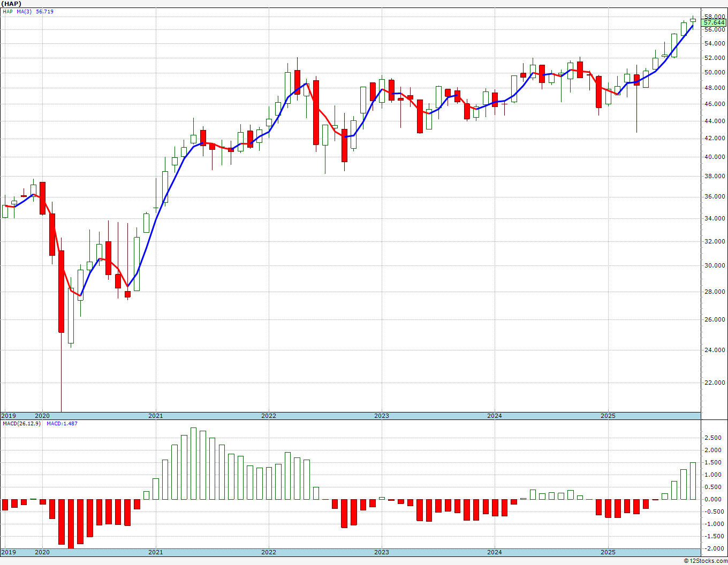Click the 22.000 price axis label

[715, 383]
